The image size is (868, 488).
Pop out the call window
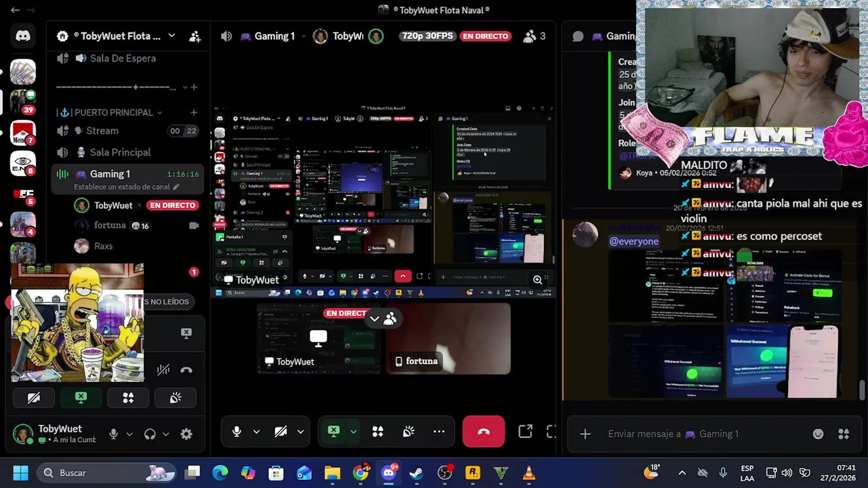click(526, 432)
